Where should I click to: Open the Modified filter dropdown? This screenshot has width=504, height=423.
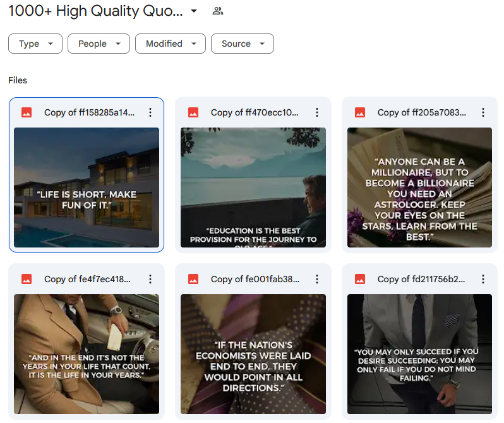(171, 44)
